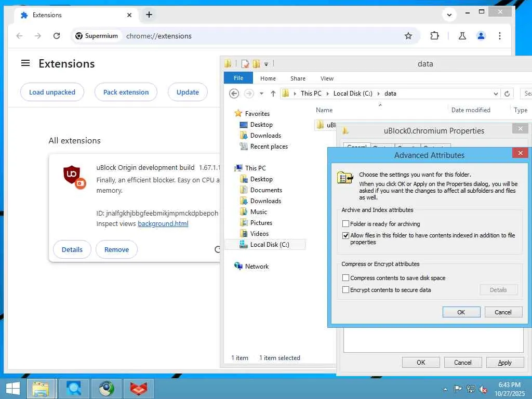The width and height of the screenshot is (532, 399).
Task: Click the Update extensions button
Action: click(x=188, y=92)
